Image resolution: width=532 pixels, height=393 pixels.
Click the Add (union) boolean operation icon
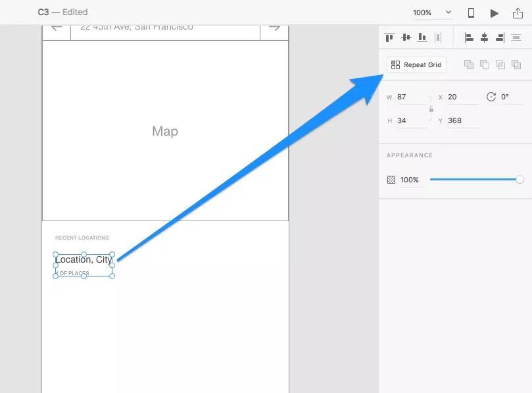[468, 65]
